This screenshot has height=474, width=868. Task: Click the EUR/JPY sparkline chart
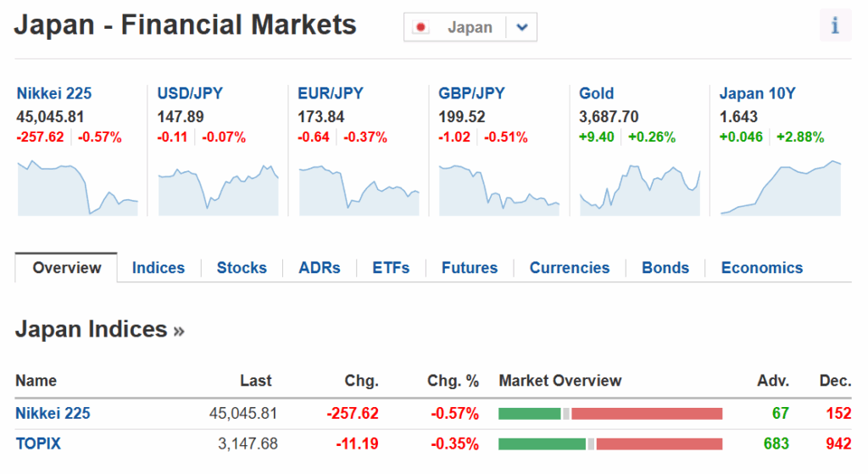(x=359, y=188)
